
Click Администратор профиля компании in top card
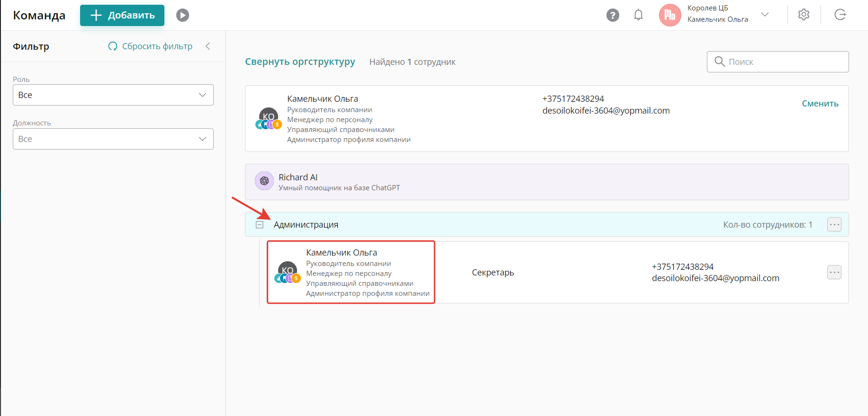click(349, 140)
